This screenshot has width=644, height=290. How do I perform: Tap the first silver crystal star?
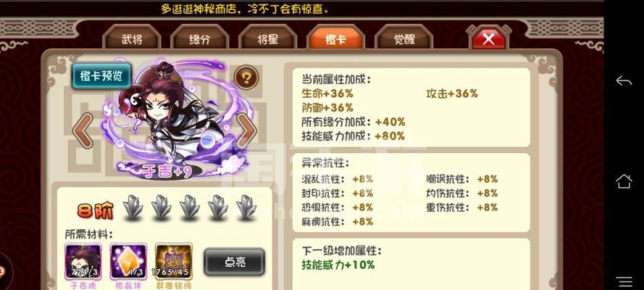click(x=133, y=207)
